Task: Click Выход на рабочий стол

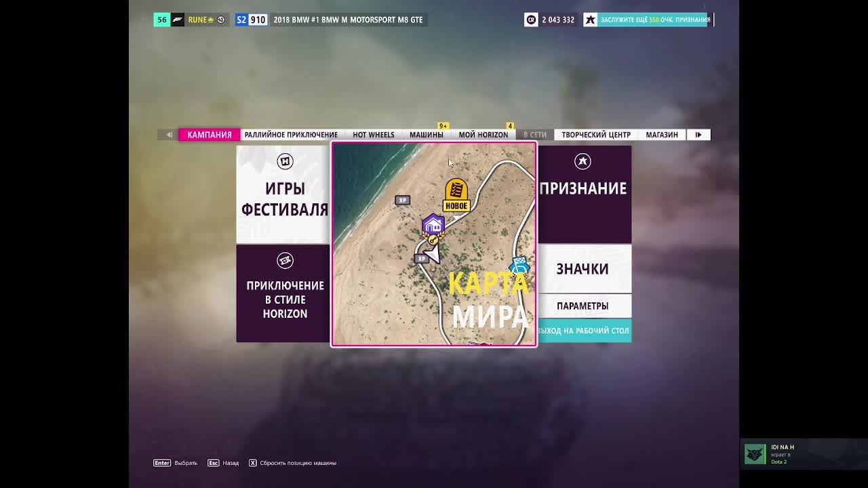Action: pyautogui.click(x=585, y=331)
